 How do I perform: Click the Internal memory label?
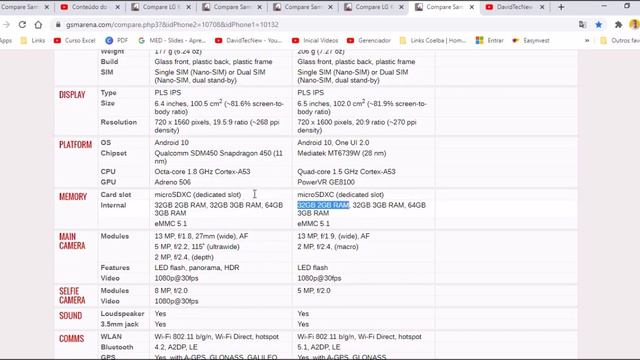tap(113, 205)
